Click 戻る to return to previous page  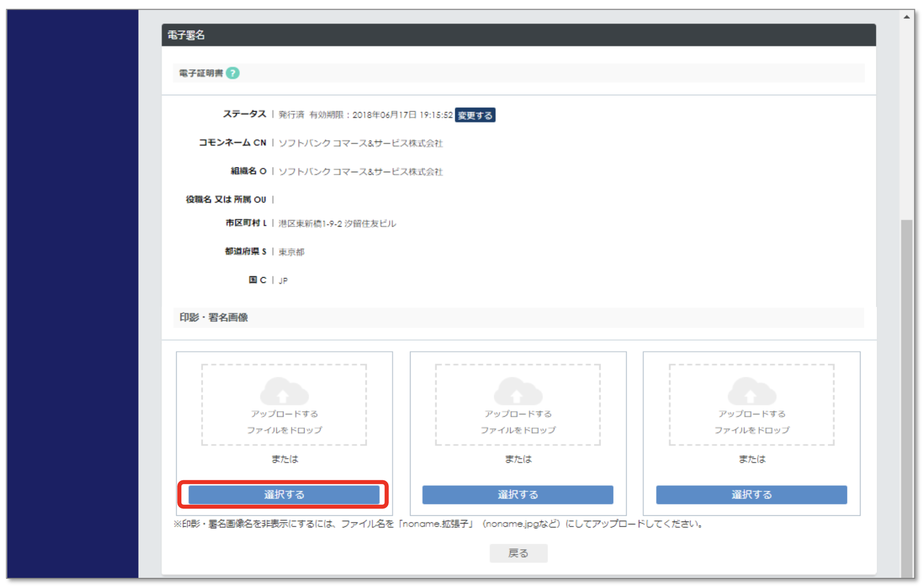coord(518,552)
